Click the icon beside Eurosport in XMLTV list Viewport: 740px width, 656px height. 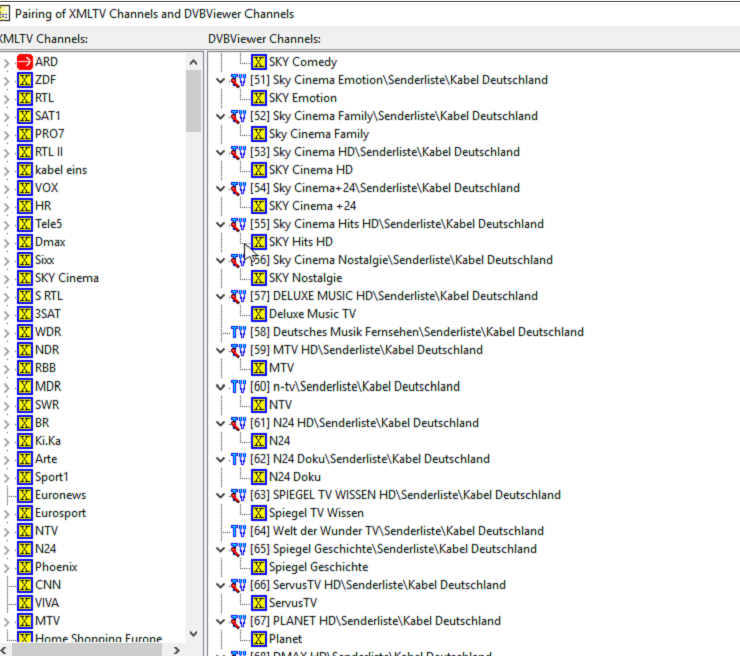pos(25,513)
